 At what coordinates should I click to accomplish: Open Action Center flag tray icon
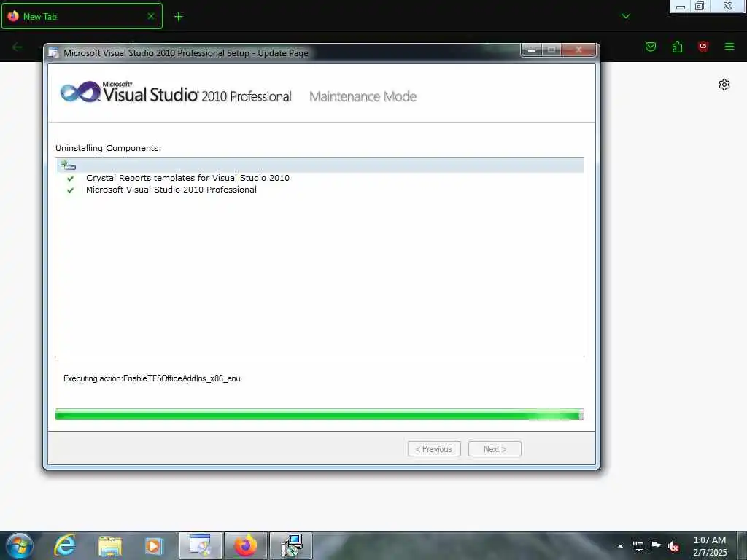656,545
